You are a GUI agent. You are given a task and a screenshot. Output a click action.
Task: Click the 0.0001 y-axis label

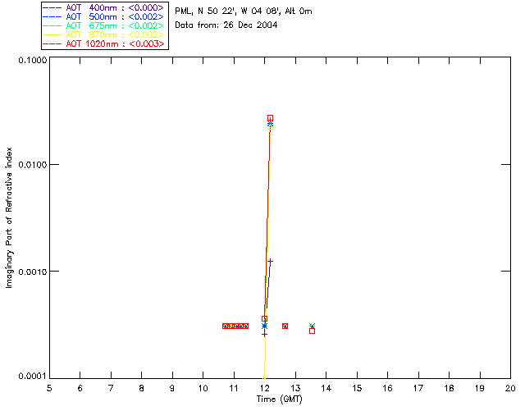(x=32, y=377)
